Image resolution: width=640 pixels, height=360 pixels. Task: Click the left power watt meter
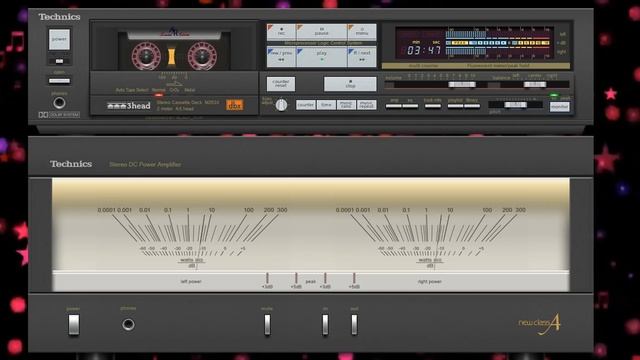pos(192,238)
